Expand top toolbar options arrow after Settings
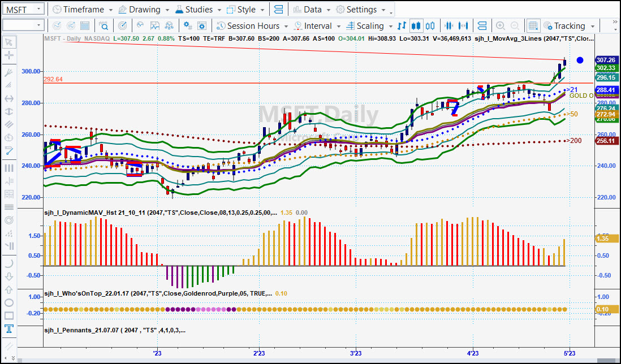 point(391,12)
